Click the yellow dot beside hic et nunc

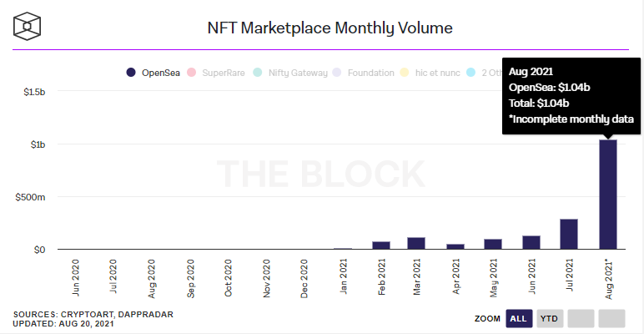pyautogui.click(x=406, y=73)
